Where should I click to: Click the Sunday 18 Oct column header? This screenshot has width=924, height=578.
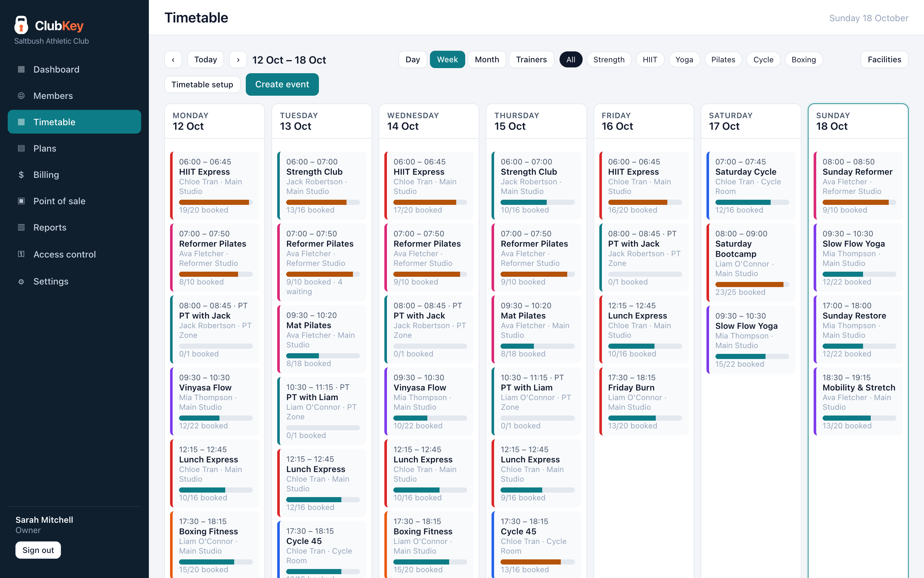858,121
